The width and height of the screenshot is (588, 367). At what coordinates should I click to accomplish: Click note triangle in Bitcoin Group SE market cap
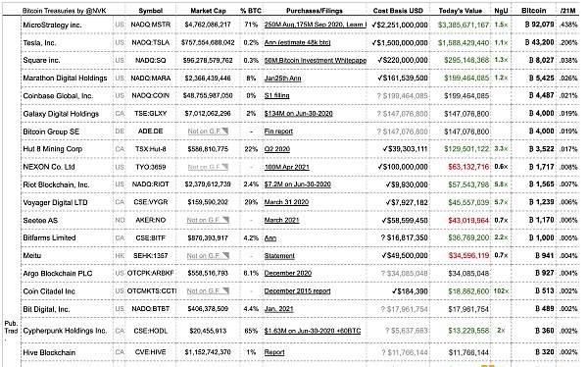[x=225, y=131]
